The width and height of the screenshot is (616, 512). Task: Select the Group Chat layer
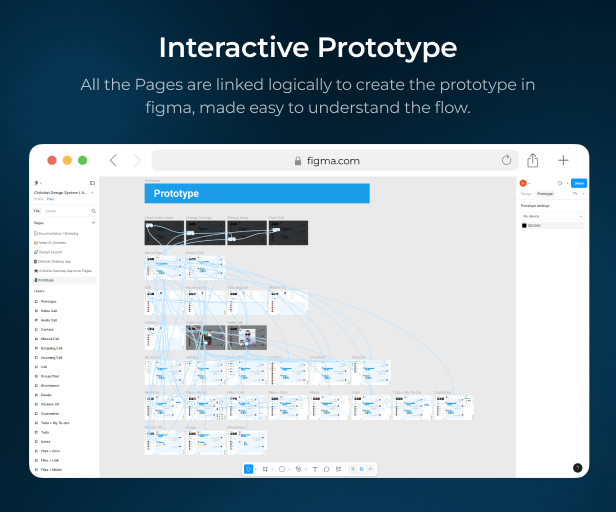(x=50, y=376)
